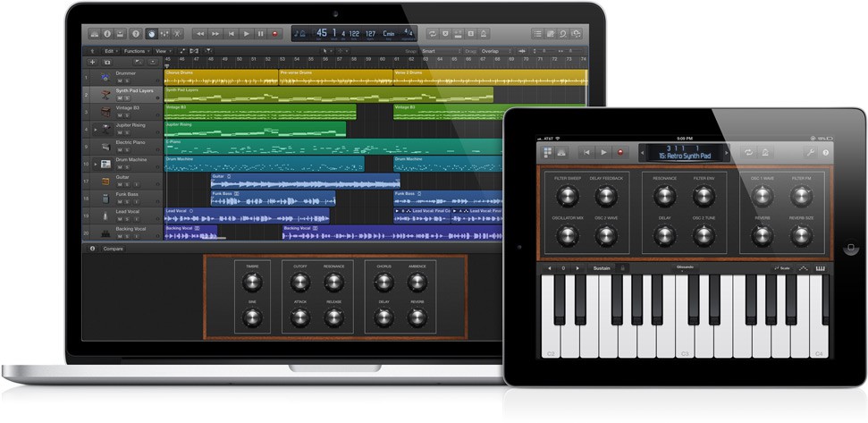Tap the Sustain button on iPad keyboard
868x423 pixels.
pyautogui.click(x=602, y=268)
